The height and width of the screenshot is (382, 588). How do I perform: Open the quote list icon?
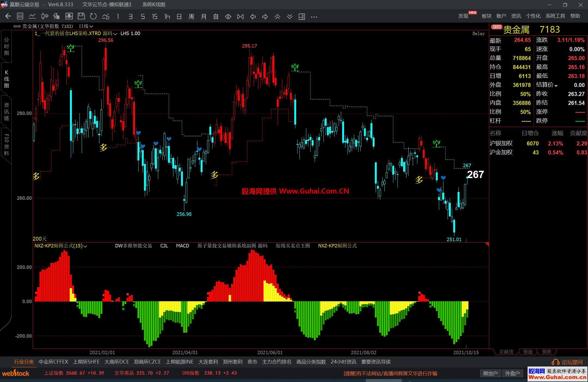(20, 16)
